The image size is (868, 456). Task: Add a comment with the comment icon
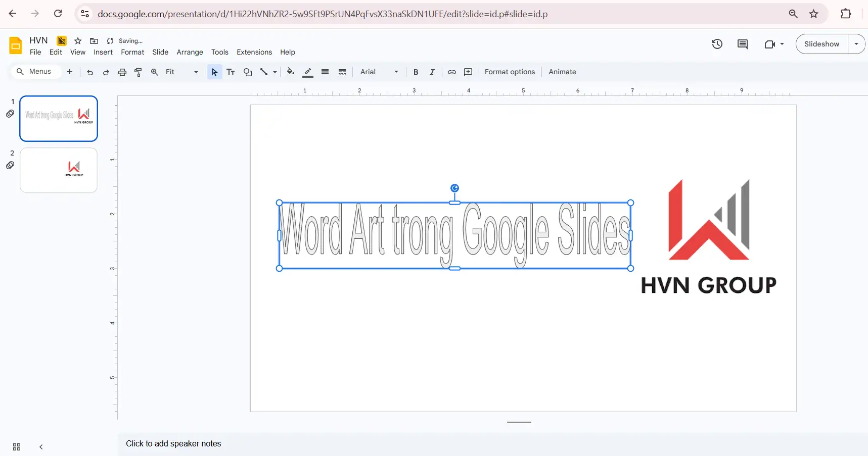pyautogui.click(x=742, y=44)
